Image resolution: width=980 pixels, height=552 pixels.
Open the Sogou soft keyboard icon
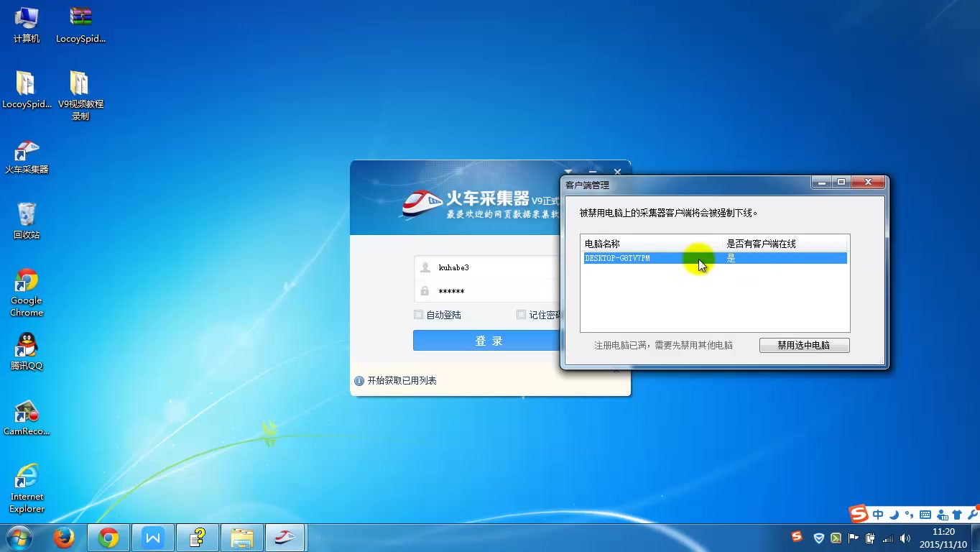925,515
